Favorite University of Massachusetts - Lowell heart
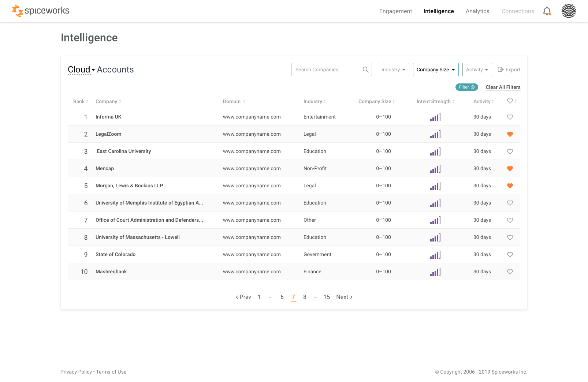This screenshot has width=588, height=382. click(510, 237)
